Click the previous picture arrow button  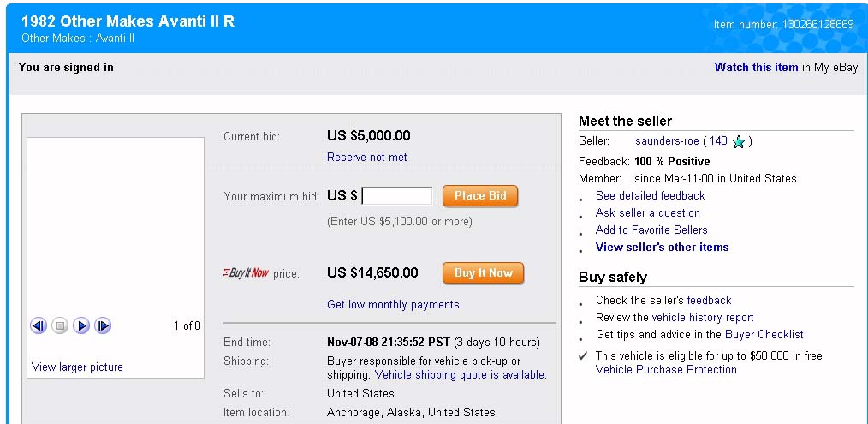(39, 325)
